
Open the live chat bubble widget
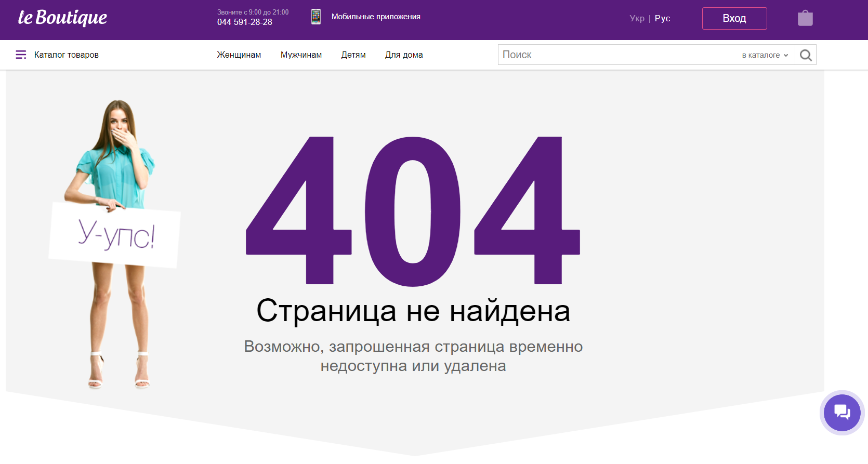tap(842, 413)
